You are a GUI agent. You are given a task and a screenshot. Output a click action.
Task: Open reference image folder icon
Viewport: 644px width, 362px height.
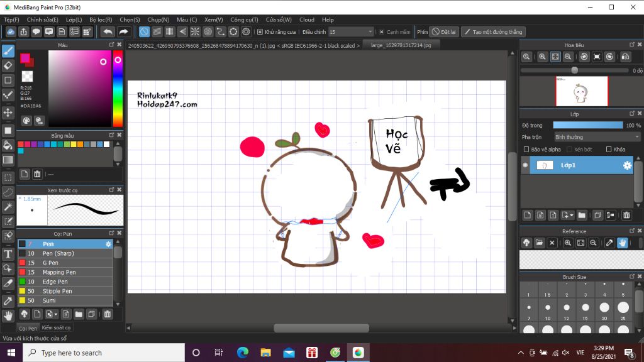tap(539, 243)
